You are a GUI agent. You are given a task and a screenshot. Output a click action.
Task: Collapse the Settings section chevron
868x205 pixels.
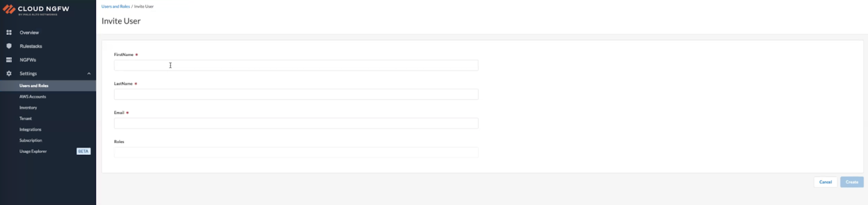point(89,73)
